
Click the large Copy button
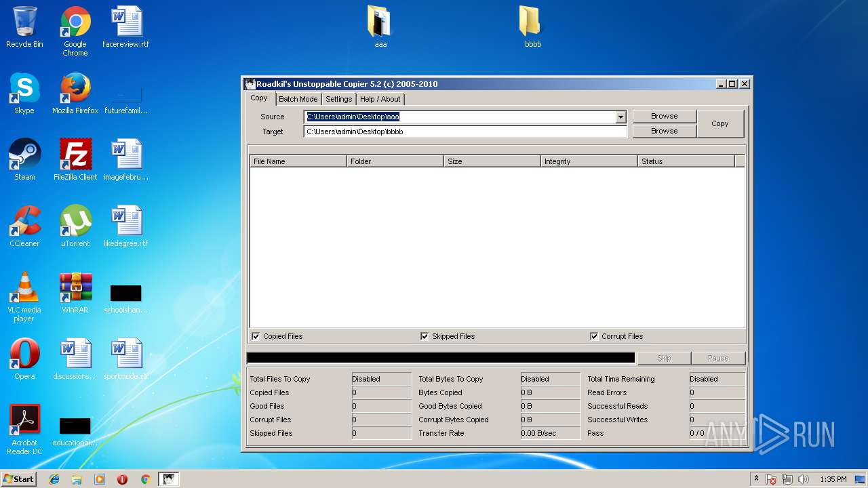pyautogui.click(x=720, y=123)
